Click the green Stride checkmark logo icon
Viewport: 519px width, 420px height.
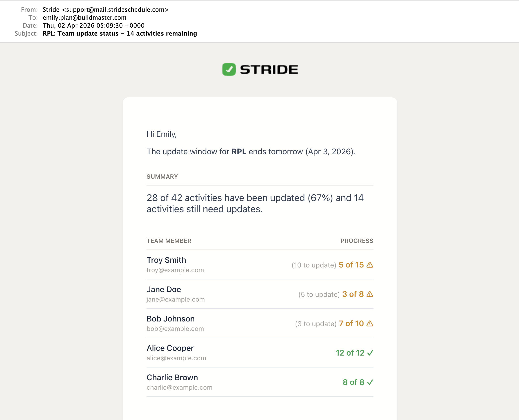pos(229,69)
